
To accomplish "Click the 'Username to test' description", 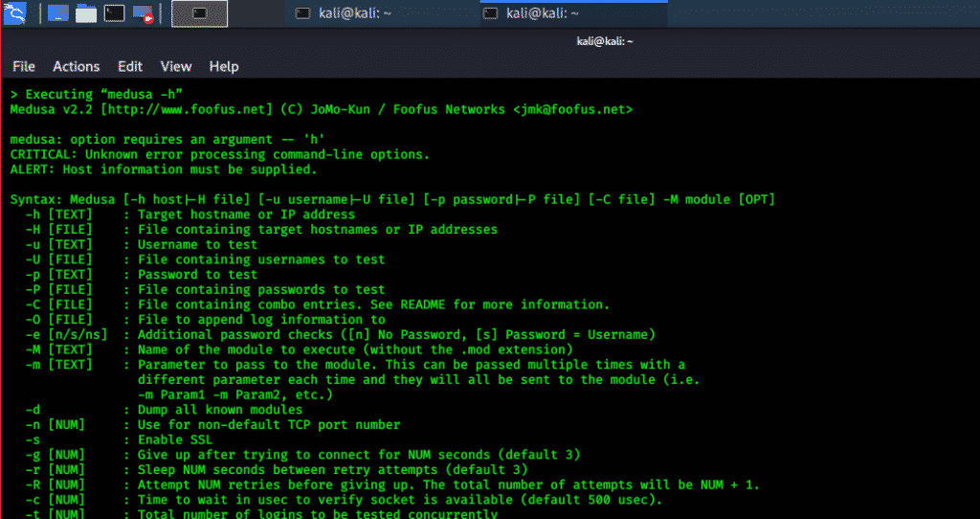I will [x=197, y=244].
